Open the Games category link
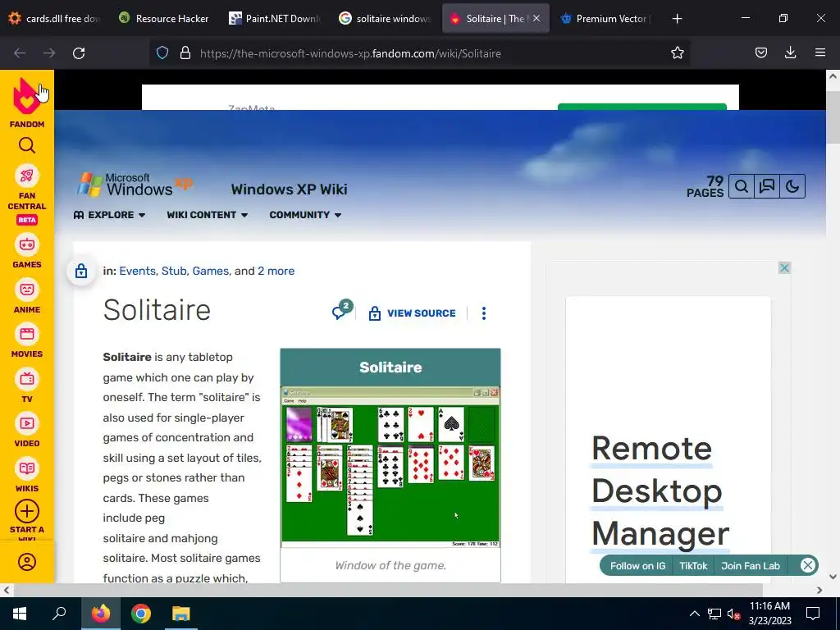840x630 pixels. click(x=211, y=271)
